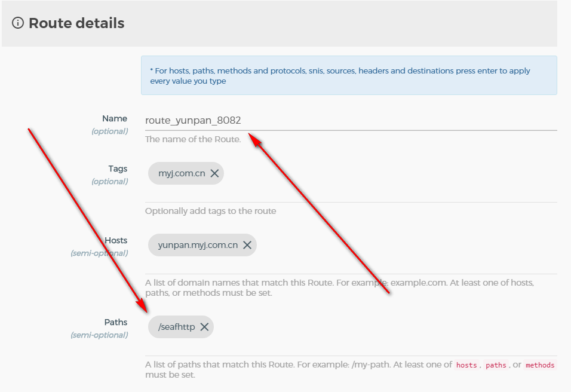Click the red "methods" code keyword
The width and height of the screenshot is (571, 392).
coord(540,365)
